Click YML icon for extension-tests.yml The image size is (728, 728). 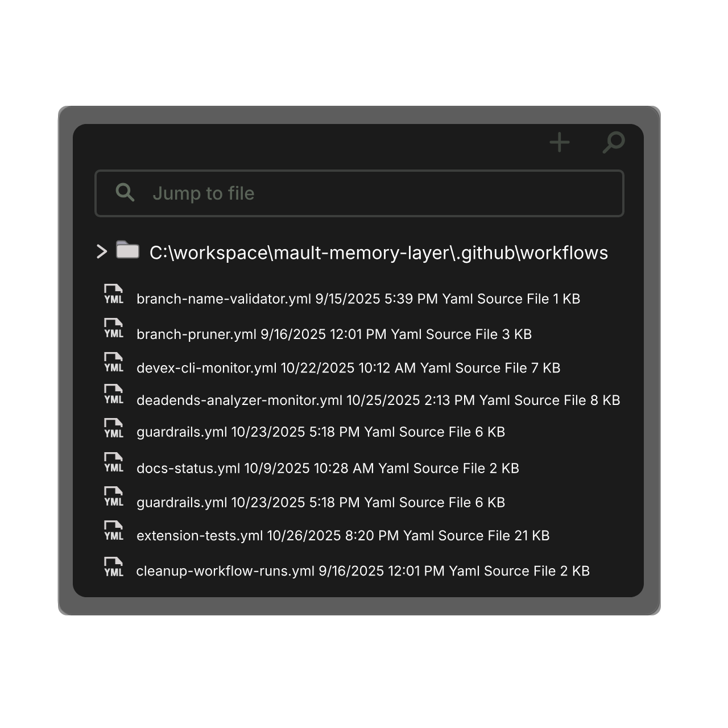coord(114,531)
